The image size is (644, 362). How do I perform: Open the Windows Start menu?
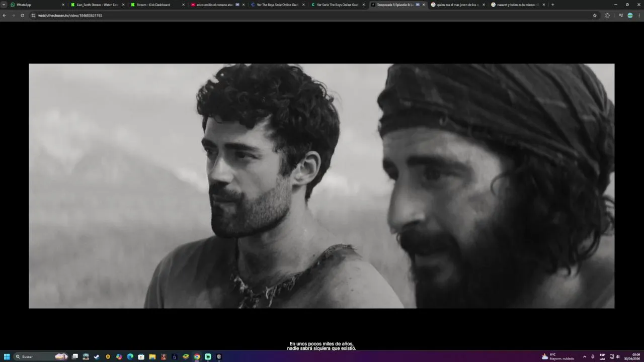(7, 356)
